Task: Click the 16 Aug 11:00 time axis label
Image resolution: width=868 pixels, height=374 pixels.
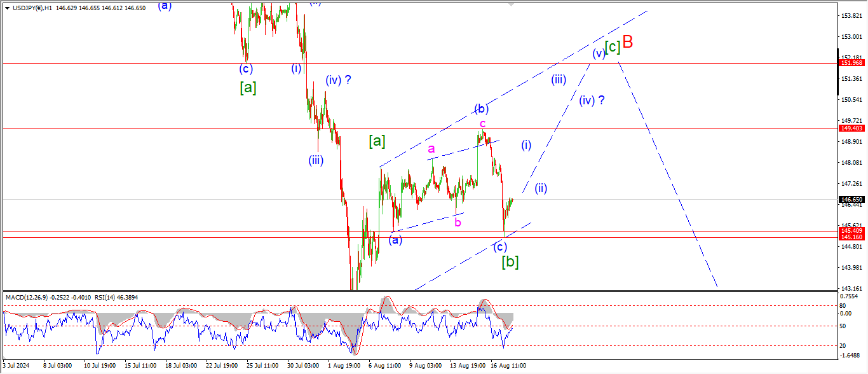Action: tap(508, 366)
